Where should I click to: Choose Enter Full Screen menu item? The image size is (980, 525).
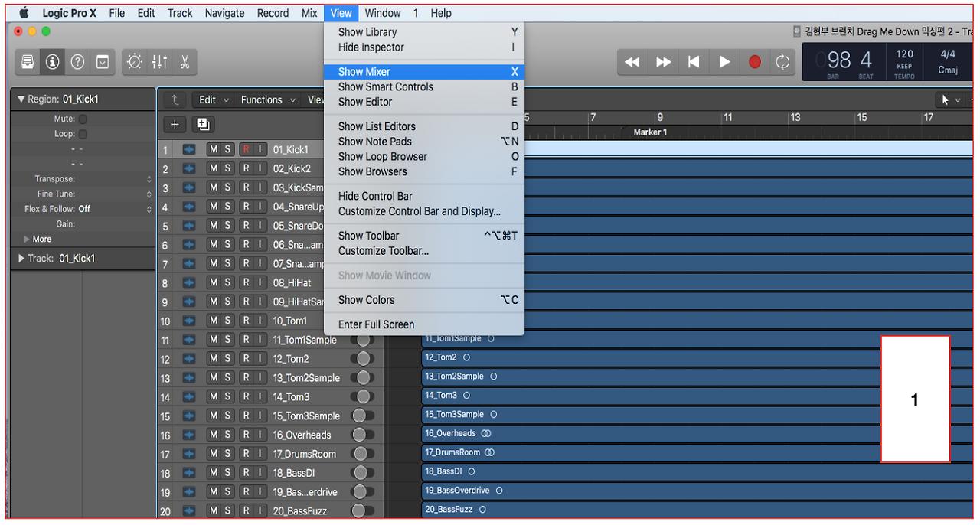point(424,324)
